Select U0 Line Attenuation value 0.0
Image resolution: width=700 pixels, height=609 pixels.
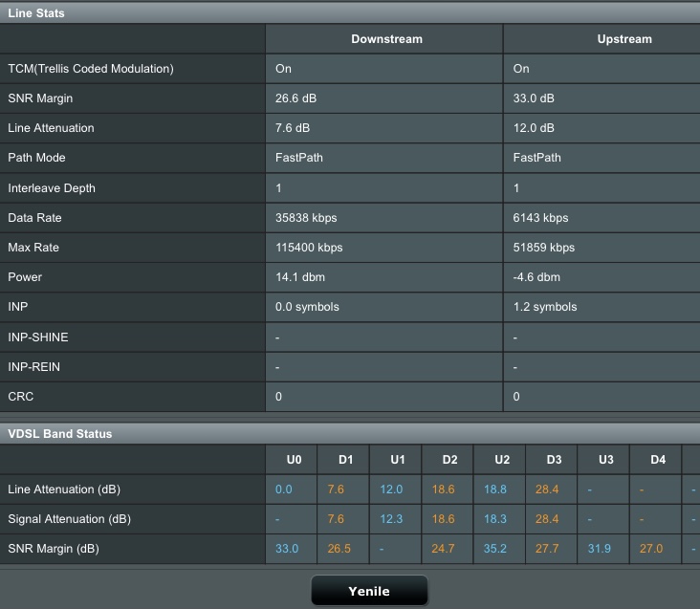[x=283, y=489]
